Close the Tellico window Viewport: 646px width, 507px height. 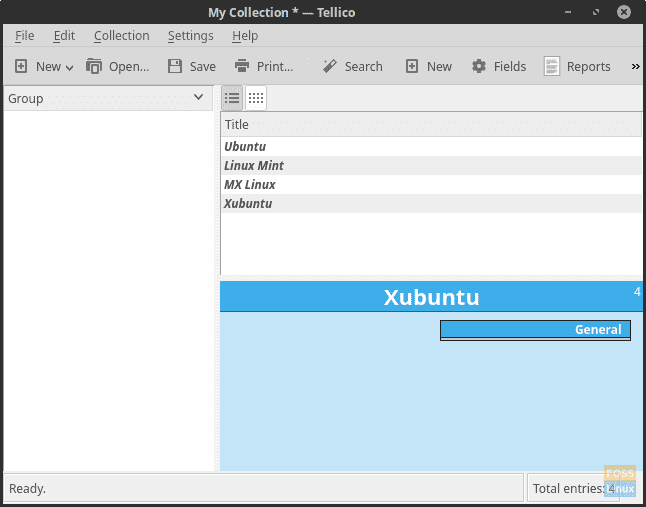(624, 12)
